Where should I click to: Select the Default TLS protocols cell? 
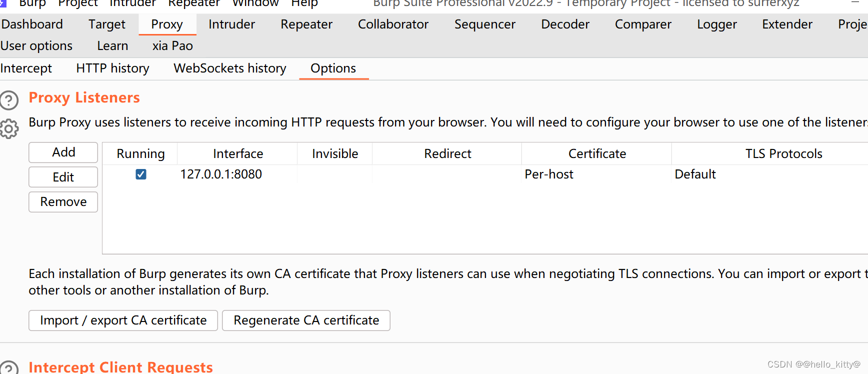click(x=770, y=174)
